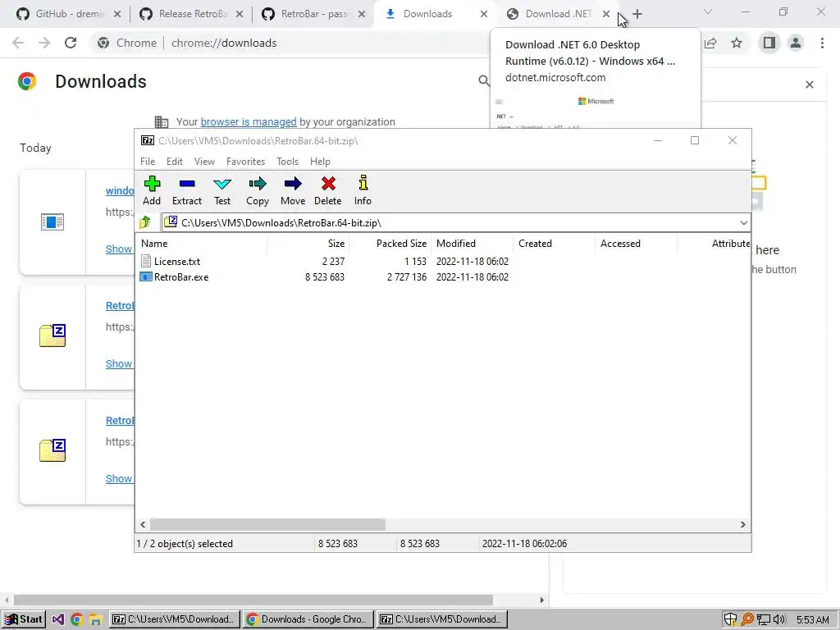Open the first download's file name link
Screen dimensions: 840x630
pos(120,190)
